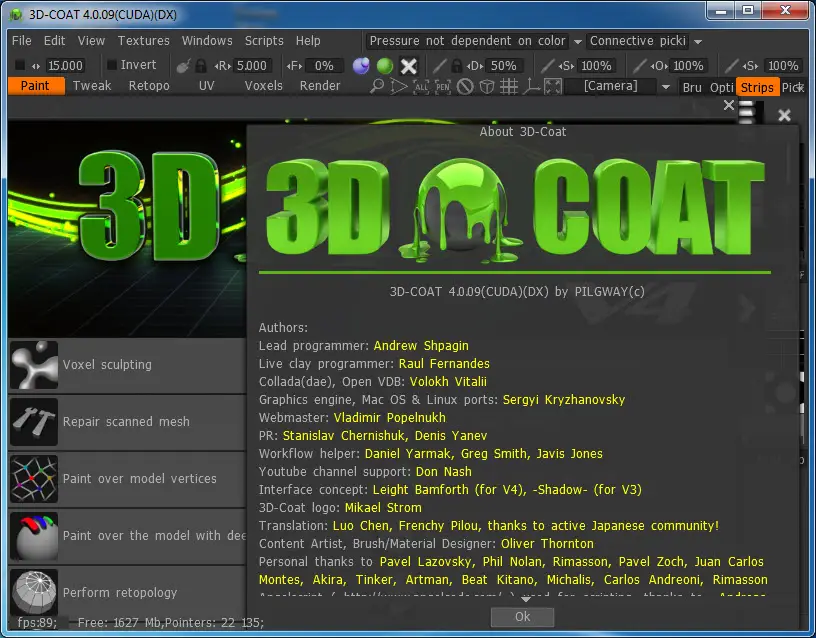Viewport: 816px width, 638px height.
Task: Select the Opti panel tab
Action: click(722, 87)
